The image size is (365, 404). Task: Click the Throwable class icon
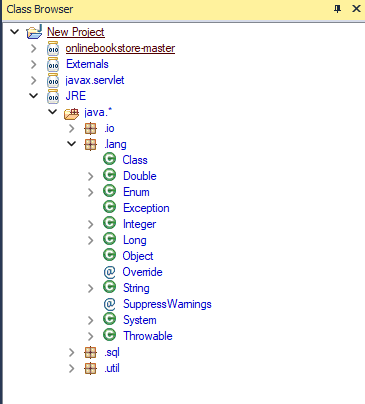tap(109, 335)
